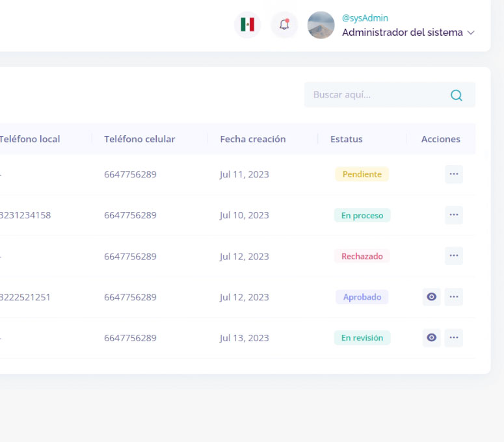Viewport: 504px width, 442px height.
Task: Click the sysAdmin profile avatar
Action: 321,25
